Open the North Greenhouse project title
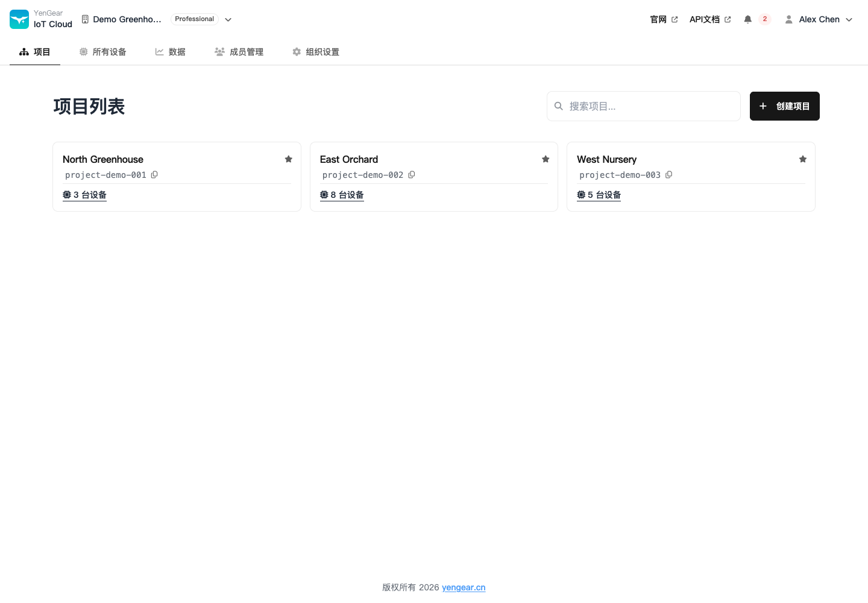The width and height of the screenshot is (868, 603). click(103, 159)
